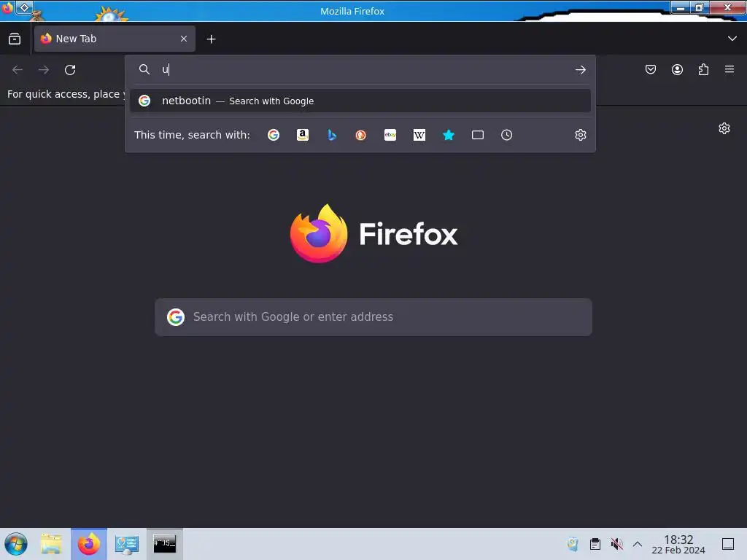The height and width of the screenshot is (560, 747).
Task: Toggle muted volume tray icon
Action: pyautogui.click(x=616, y=544)
